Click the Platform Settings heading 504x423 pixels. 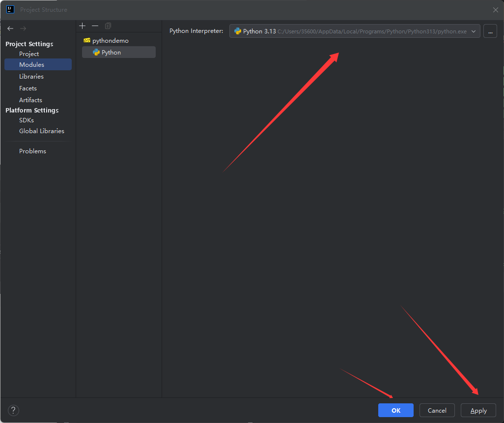pos(32,110)
